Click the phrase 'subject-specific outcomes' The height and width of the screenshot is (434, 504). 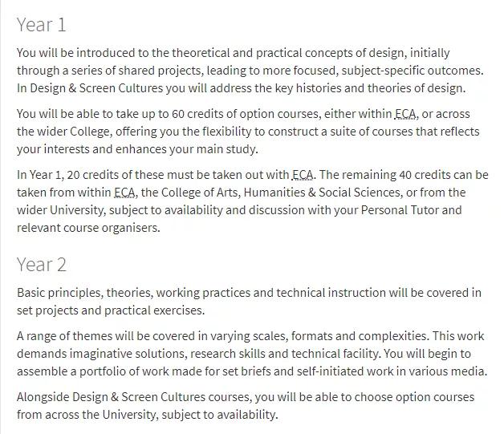[x=412, y=71]
